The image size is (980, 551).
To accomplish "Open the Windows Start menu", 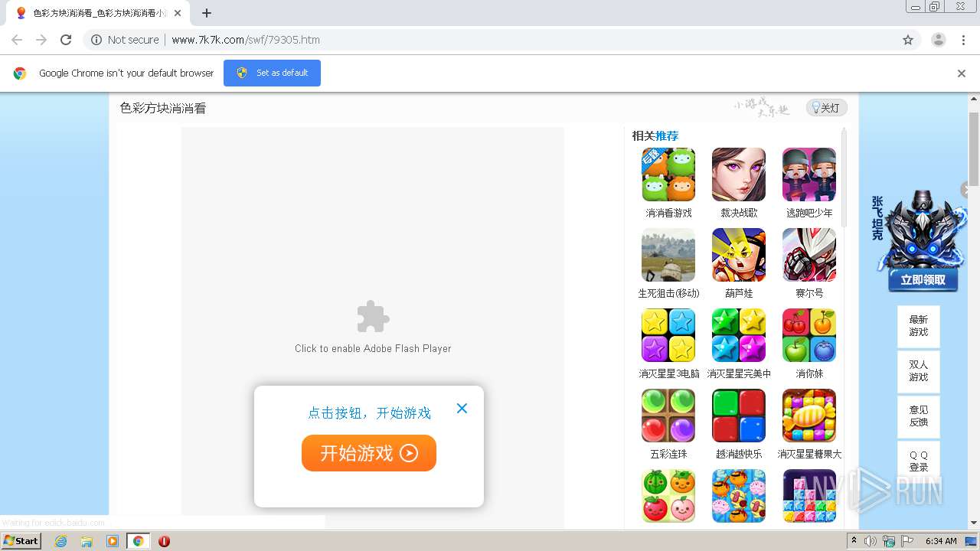I will [x=21, y=540].
